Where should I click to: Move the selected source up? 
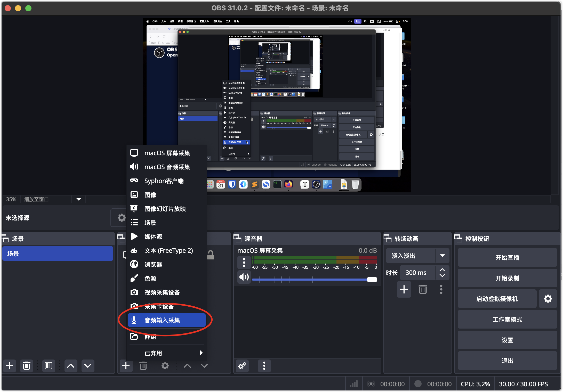187,366
